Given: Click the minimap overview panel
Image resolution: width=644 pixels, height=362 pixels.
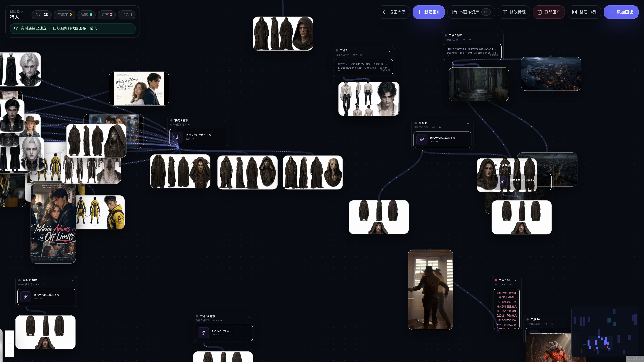Looking at the screenshot, I should coord(605,331).
